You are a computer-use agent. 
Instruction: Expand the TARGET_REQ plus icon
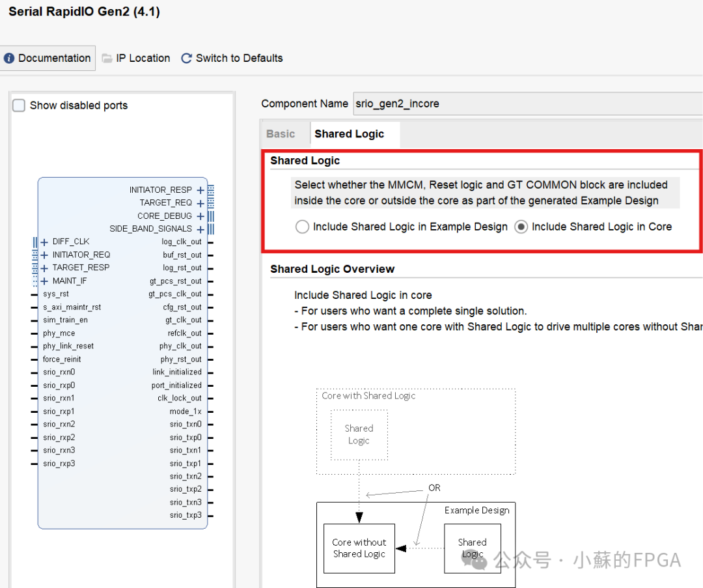point(200,203)
